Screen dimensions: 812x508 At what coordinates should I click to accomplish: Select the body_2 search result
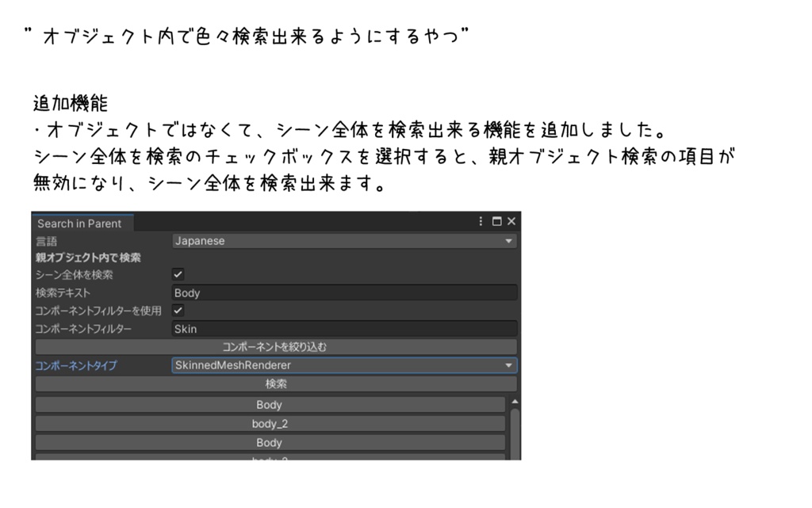(x=269, y=423)
